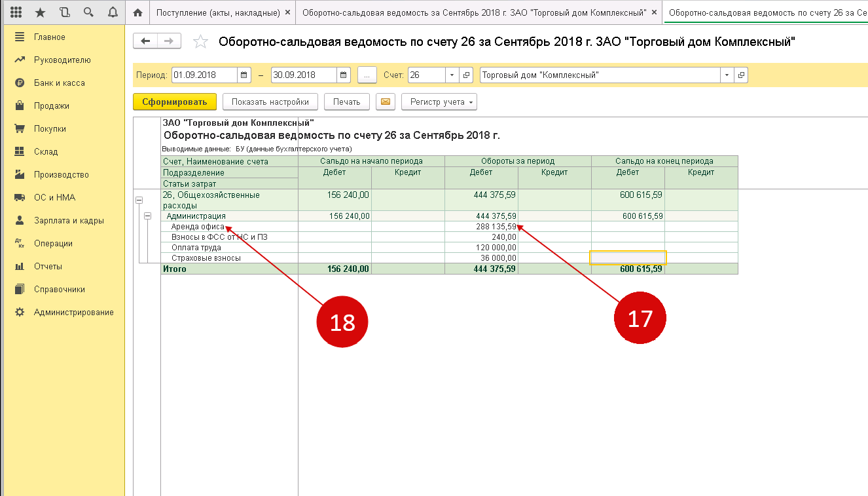
Task: Open the sections menu grid icon
Action: (x=17, y=12)
